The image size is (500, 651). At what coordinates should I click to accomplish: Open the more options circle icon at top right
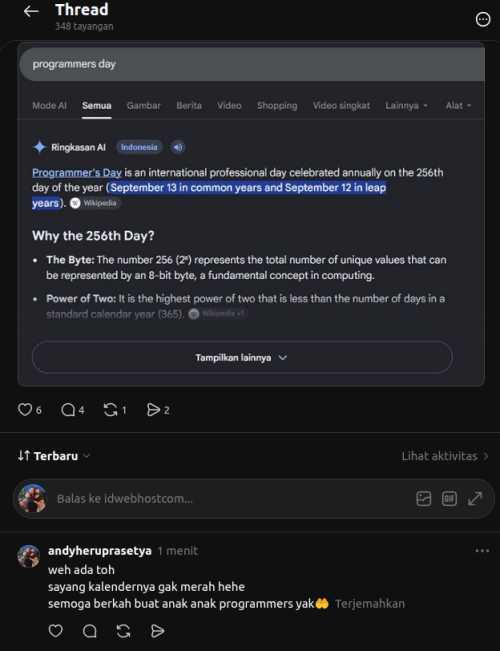coord(483,19)
